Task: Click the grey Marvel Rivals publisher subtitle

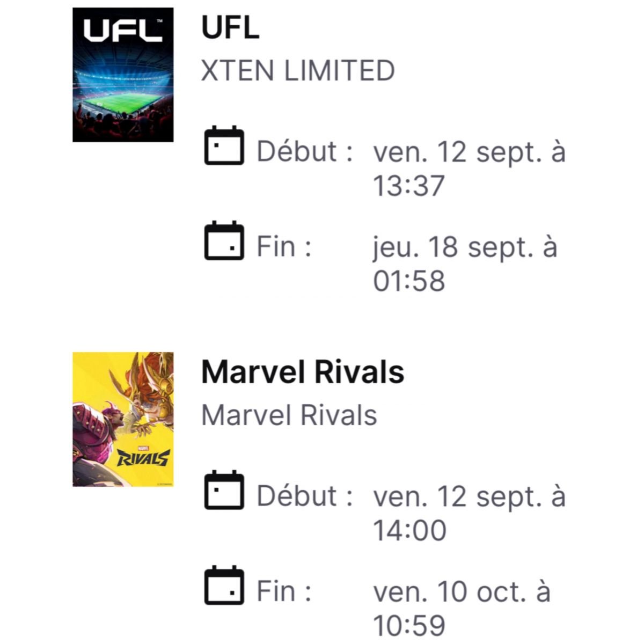Action: 289,415
